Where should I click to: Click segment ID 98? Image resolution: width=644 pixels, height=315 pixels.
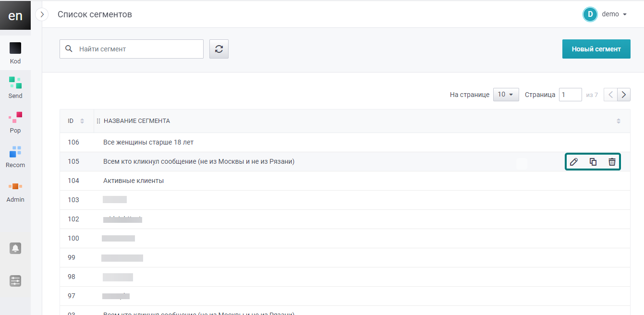coord(72,277)
